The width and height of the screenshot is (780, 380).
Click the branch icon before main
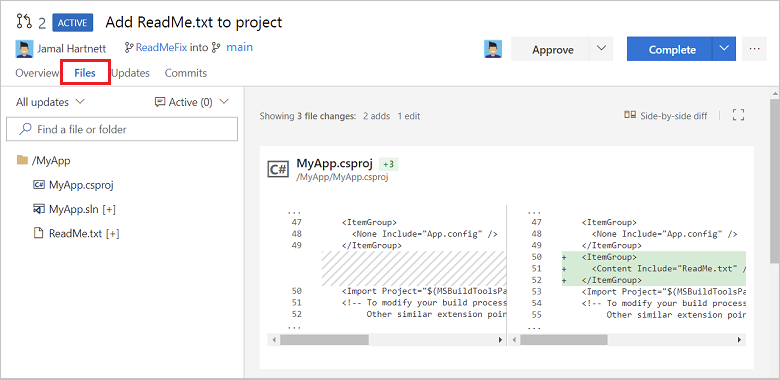[x=216, y=48]
